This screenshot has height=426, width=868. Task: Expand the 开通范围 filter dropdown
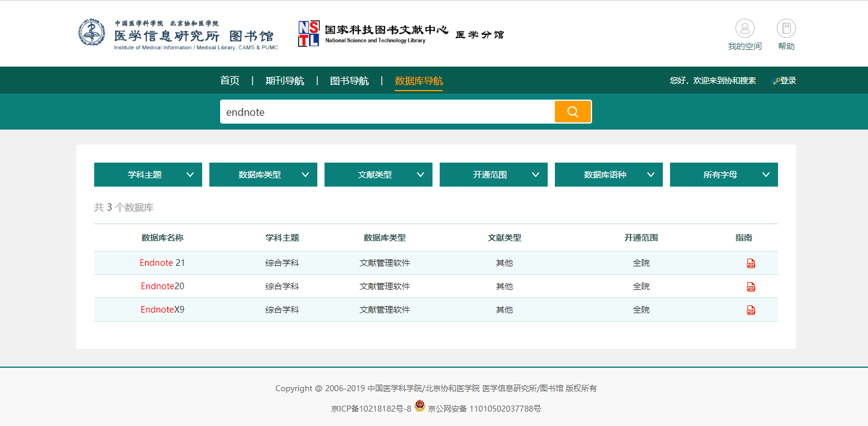coord(494,175)
